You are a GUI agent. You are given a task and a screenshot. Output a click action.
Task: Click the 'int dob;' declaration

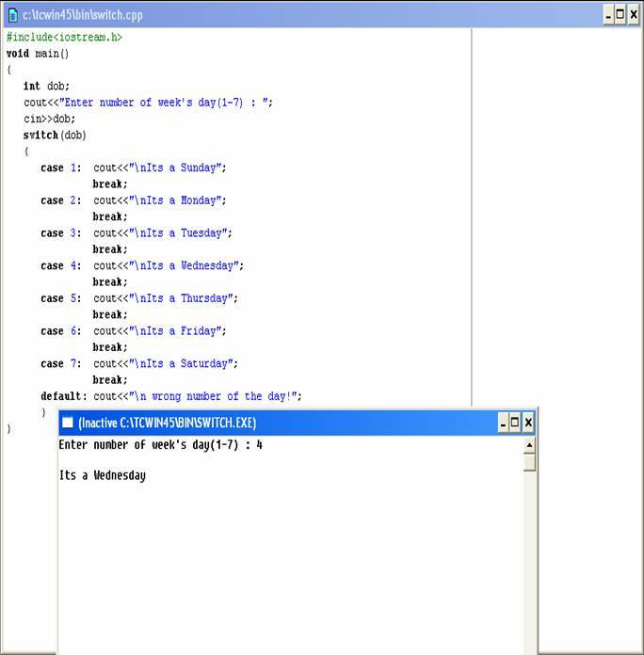46,86
